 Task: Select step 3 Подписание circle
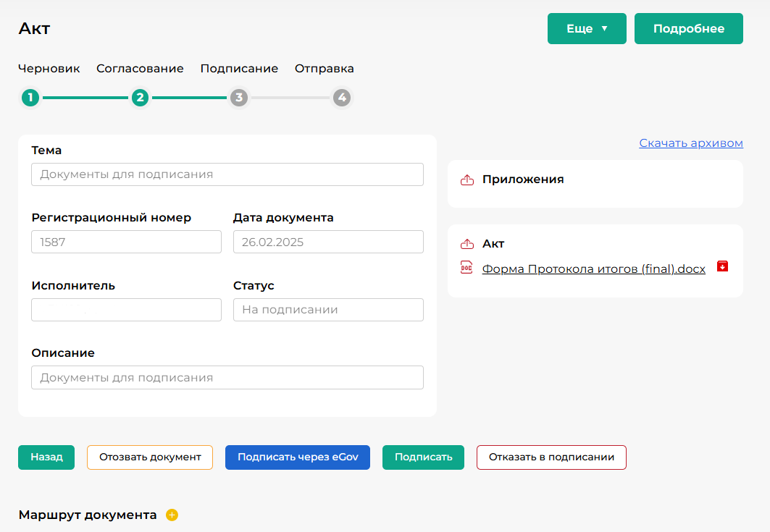tap(239, 98)
